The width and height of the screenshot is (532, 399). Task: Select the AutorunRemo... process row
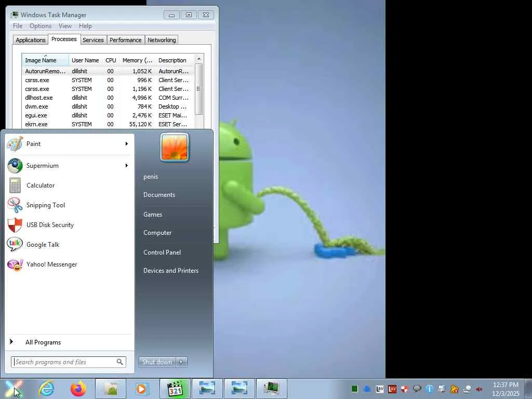pos(108,71)
